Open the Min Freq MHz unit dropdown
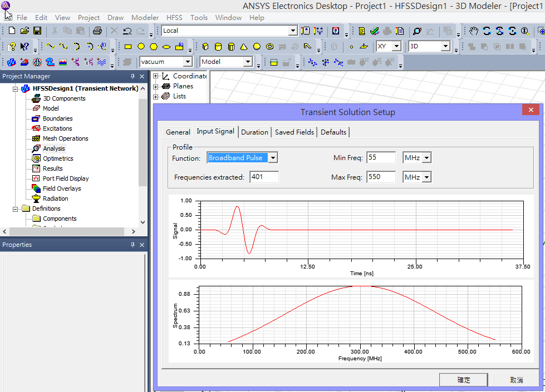The height and width of the screenshot is (392, 545). [x=427, y=158]
